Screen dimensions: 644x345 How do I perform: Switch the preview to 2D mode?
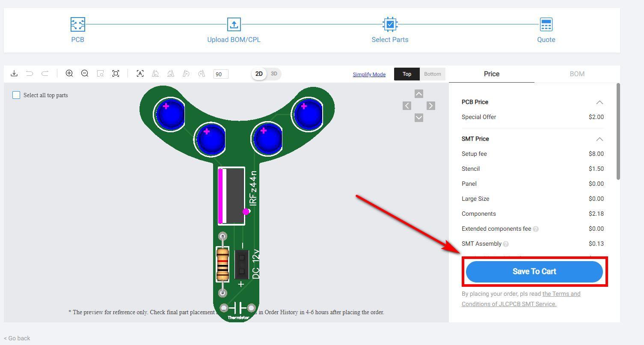pyautogui.click(x=259, y=74)
